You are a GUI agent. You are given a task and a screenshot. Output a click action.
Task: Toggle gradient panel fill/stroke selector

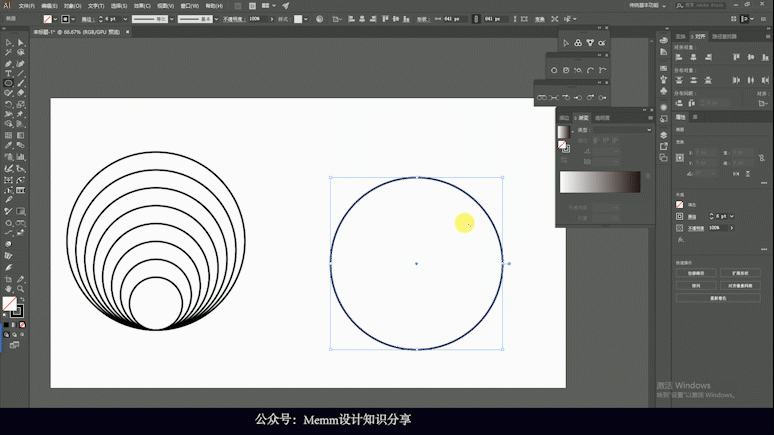[x=563, y=146]
